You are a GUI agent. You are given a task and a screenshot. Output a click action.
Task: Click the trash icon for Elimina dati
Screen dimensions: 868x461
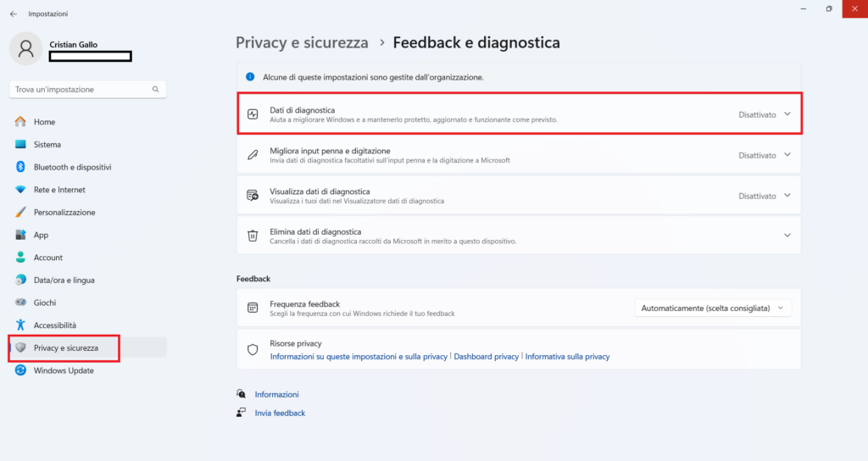tap(253, 236)
